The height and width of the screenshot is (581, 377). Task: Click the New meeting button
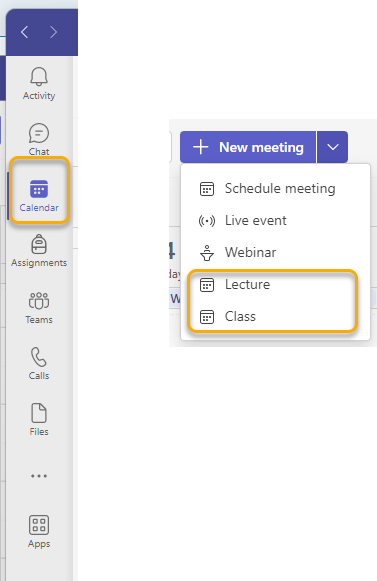248,147
